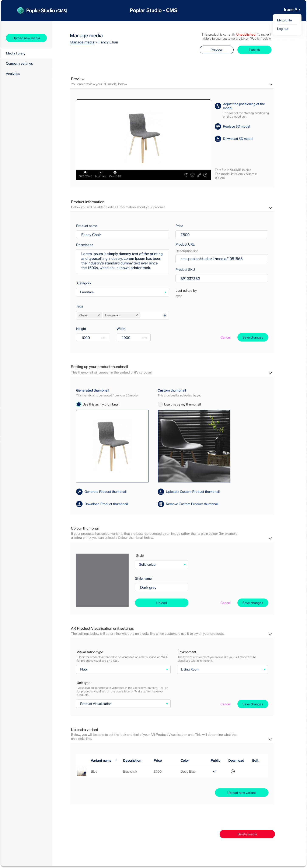
Task: Open the Unit type Product Visualisation dropdown
Action: (x=123, y=704)
